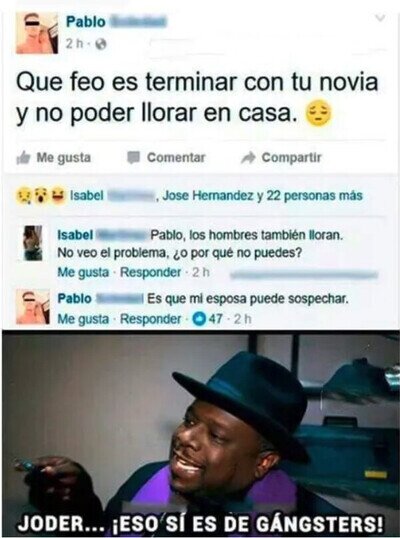
Task: Click Responder under Pablo's reply
Action: pos(150,319)
